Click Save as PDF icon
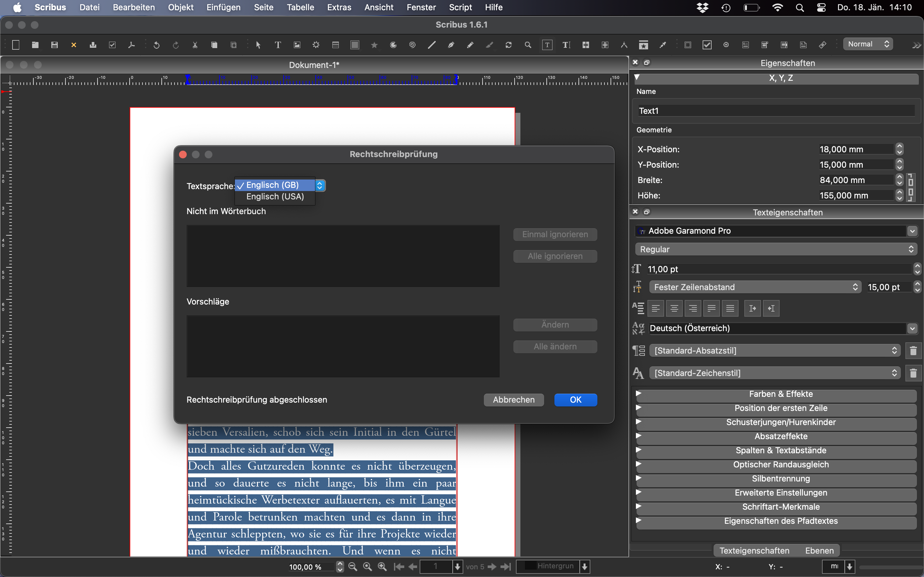 tap(131, 45)
